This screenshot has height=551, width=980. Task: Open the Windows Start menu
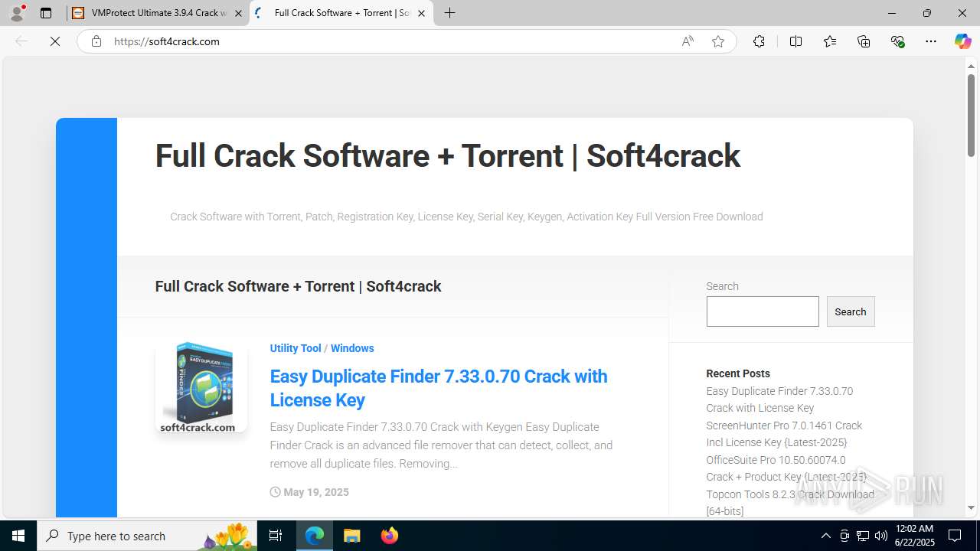coord(18,536)
